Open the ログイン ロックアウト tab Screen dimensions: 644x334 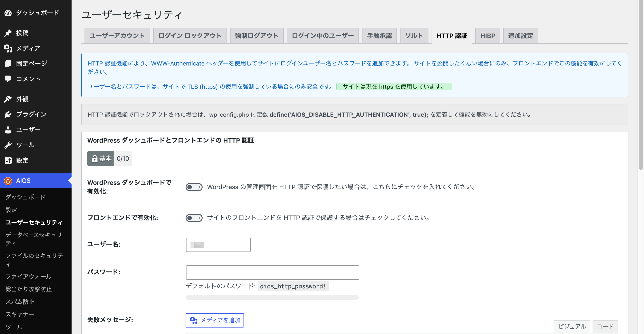coord(190,36)
